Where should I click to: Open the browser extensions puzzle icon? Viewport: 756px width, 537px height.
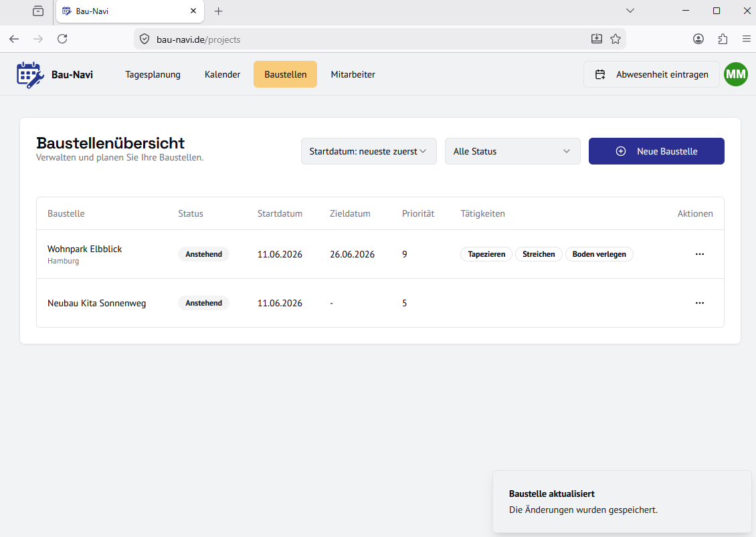click(x=723, y=39)
